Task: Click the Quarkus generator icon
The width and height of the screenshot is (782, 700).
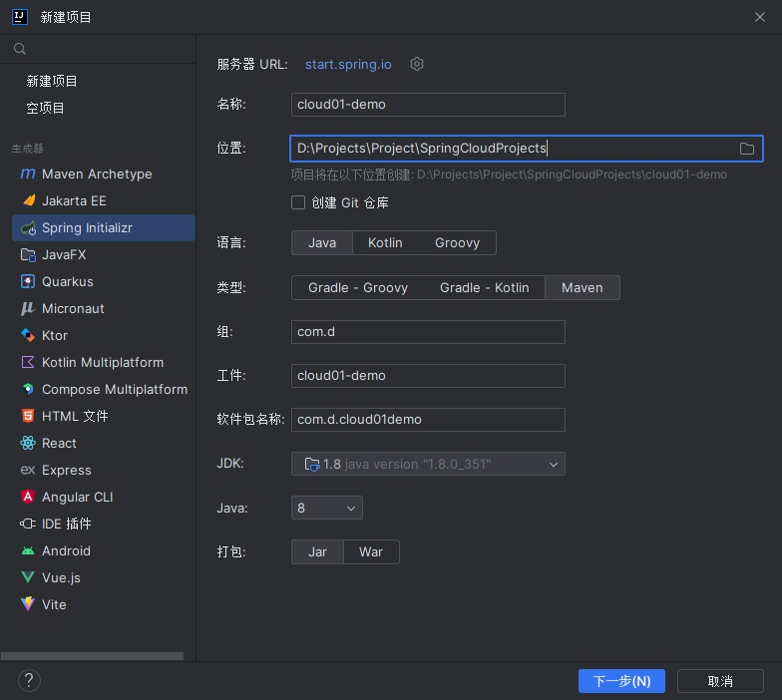Action: (28, 281)
